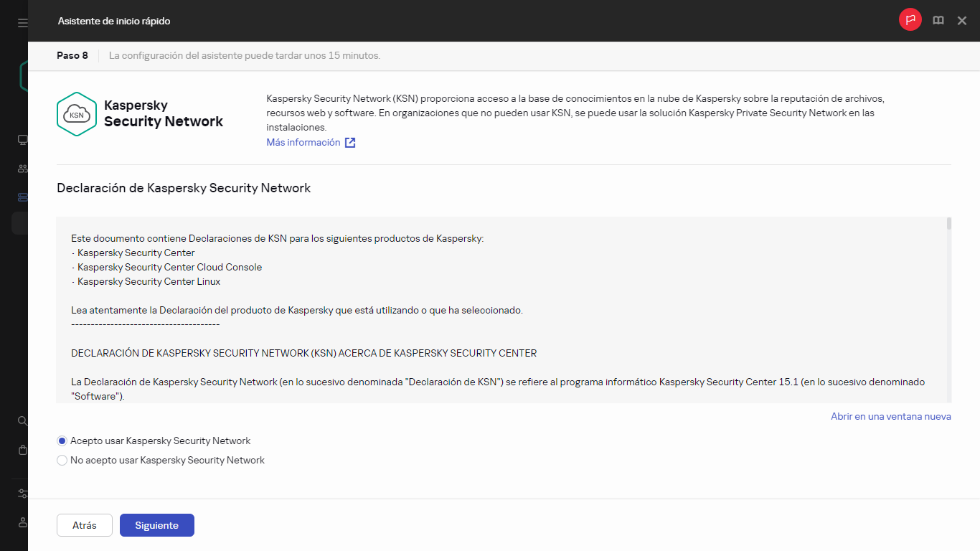This screenshot has width=980, height=551.
Task: Click the 'Siguiente' button
Action: pyautogui.click(x=156, y=525)
